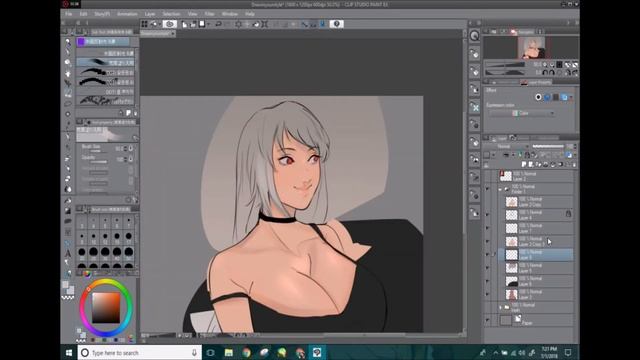This screenshot has width=640, height=360.
Task: Open the CLIP STUDIO grid icon in command bar
Action: (x=144, y=24)
